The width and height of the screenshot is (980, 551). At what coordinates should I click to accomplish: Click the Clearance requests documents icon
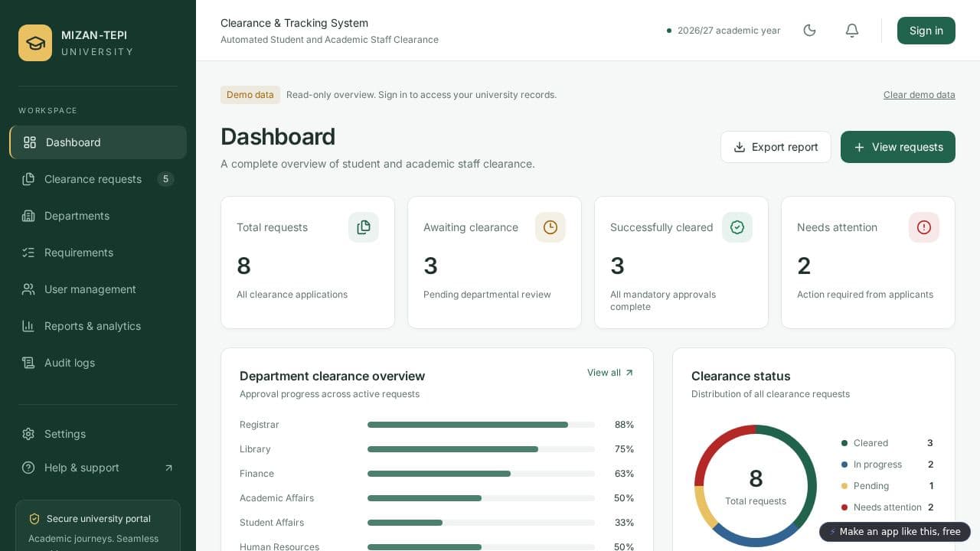point(28,179)
